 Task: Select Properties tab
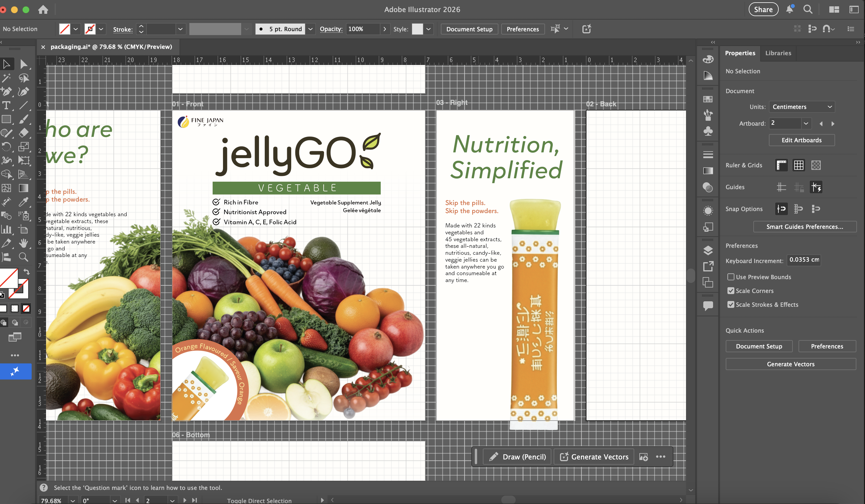[740, 53]
